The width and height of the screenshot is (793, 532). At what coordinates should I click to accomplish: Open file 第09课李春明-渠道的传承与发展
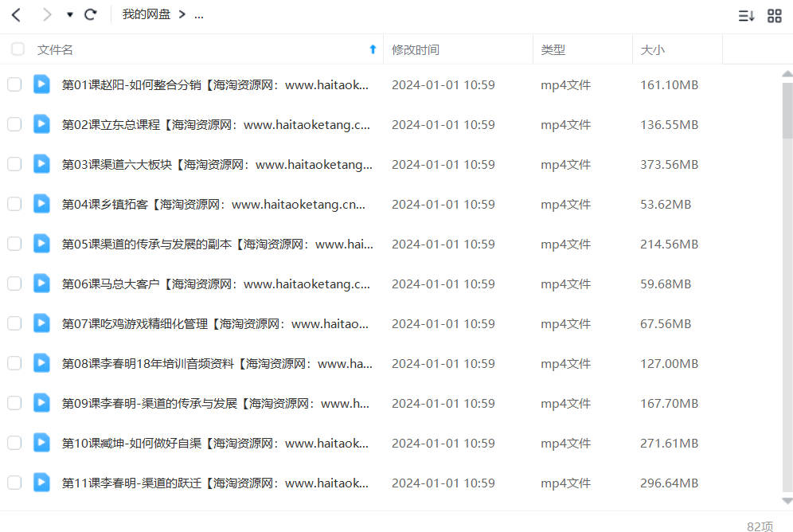(216, 404)
